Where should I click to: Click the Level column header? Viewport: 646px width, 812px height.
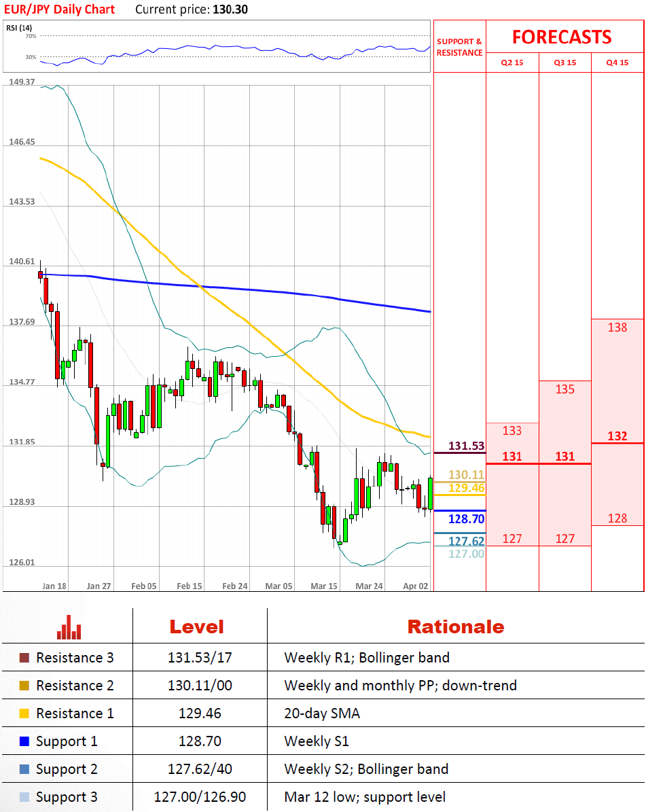(197, 627)
